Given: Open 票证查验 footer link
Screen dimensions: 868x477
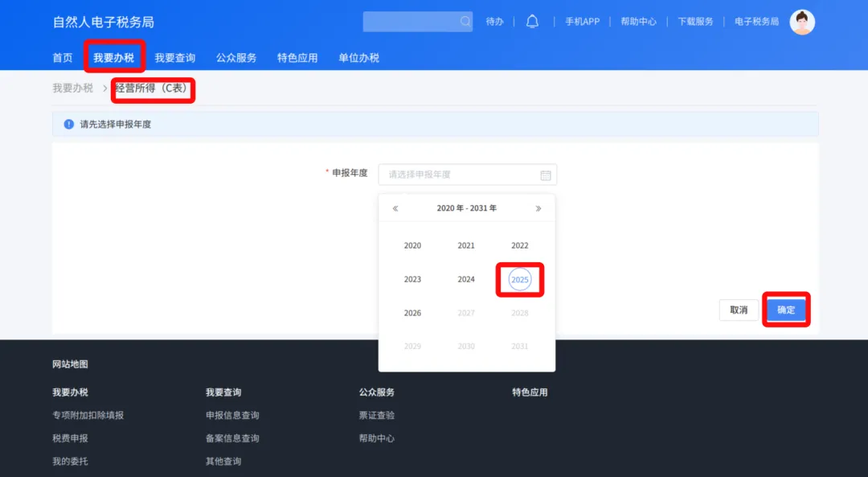Looking at the screenshot, I should click(x=376, y=415).
